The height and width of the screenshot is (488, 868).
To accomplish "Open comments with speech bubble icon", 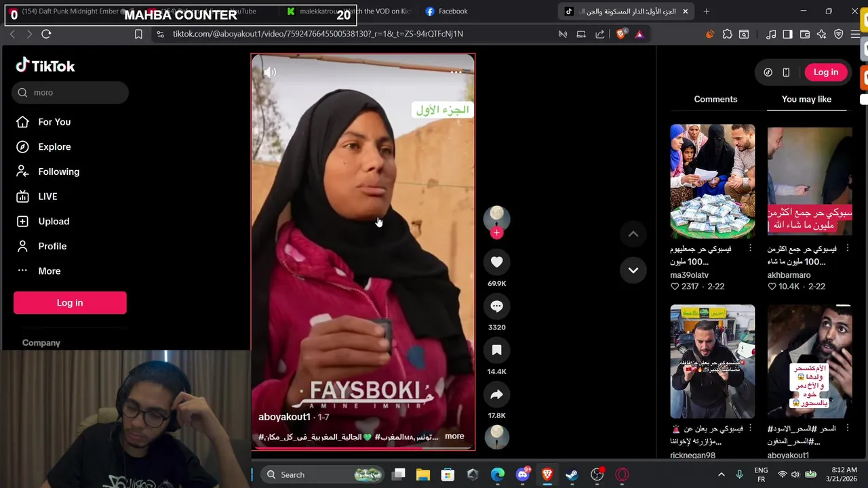I will 496,306.
